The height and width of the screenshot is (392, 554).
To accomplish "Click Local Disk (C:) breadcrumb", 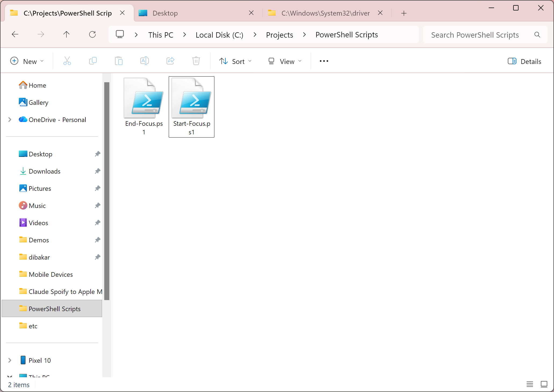I will click(x=219, y=35).
